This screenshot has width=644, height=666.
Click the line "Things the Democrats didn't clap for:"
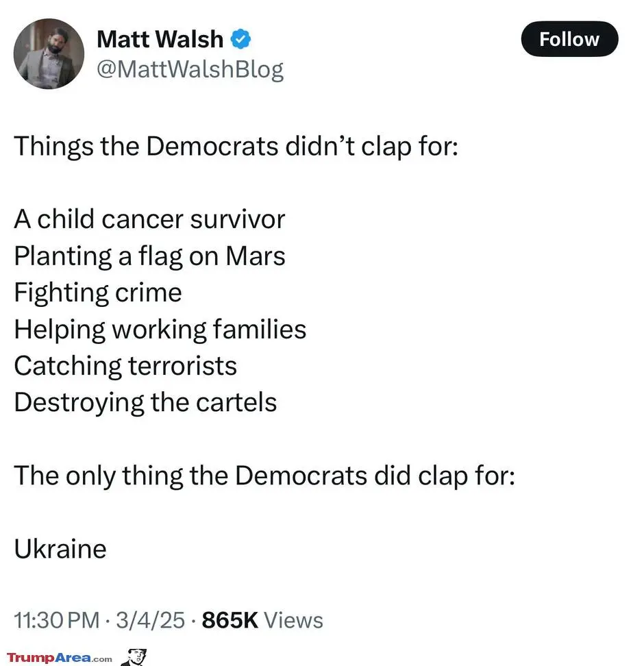click(x=235, y=147)
